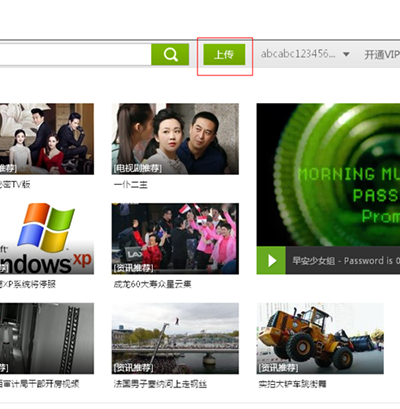This screenshot has width=400, height=409.
Task: Open the 一仆二主 drama thumbnail
Action: tap(175, 139)
